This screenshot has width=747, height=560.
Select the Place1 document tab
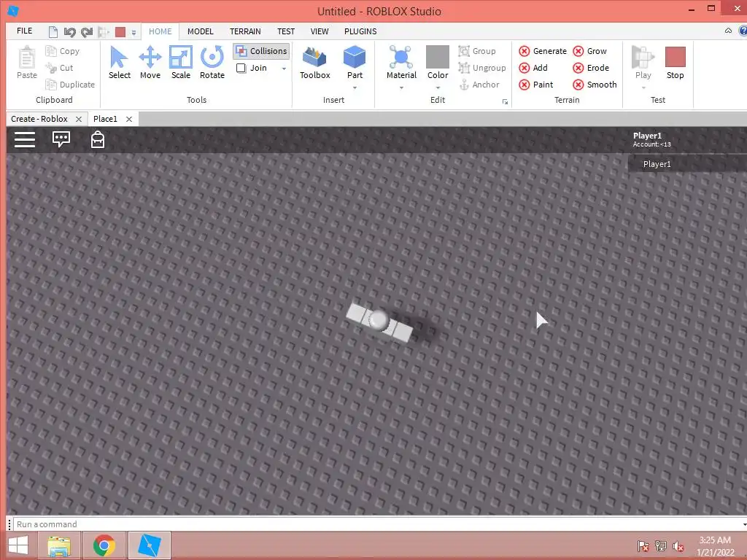[x=105, y=119]
